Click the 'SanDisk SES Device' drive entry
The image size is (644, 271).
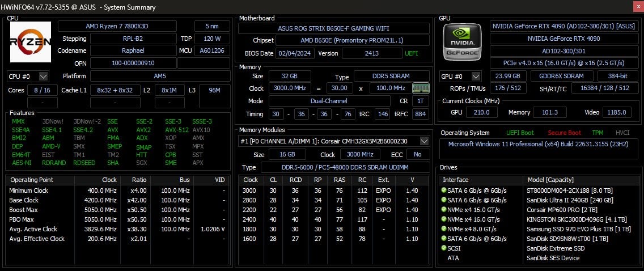pos(553,258)
